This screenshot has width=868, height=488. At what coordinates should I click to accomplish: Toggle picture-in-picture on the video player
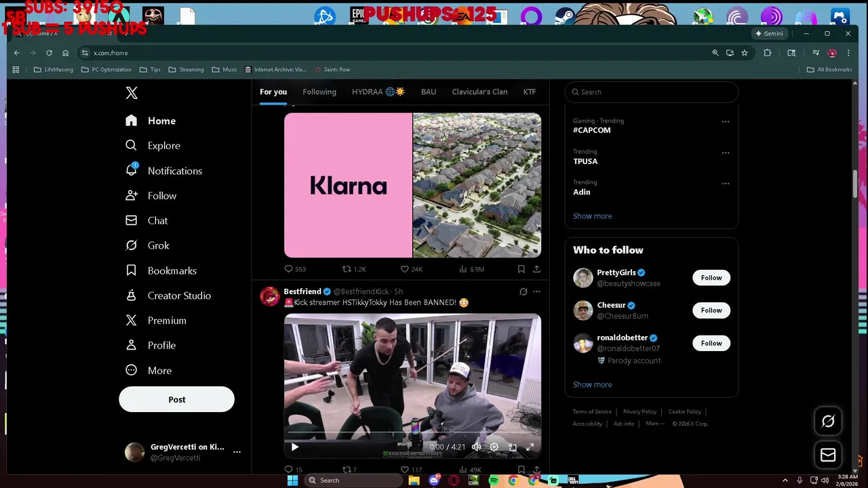tap(512, 447)
